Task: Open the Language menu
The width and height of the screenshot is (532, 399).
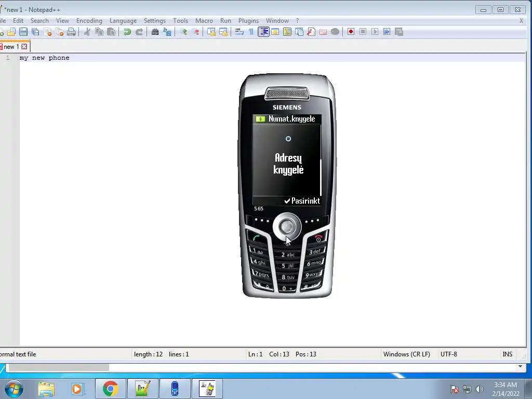Action: (x=123, y=21)
